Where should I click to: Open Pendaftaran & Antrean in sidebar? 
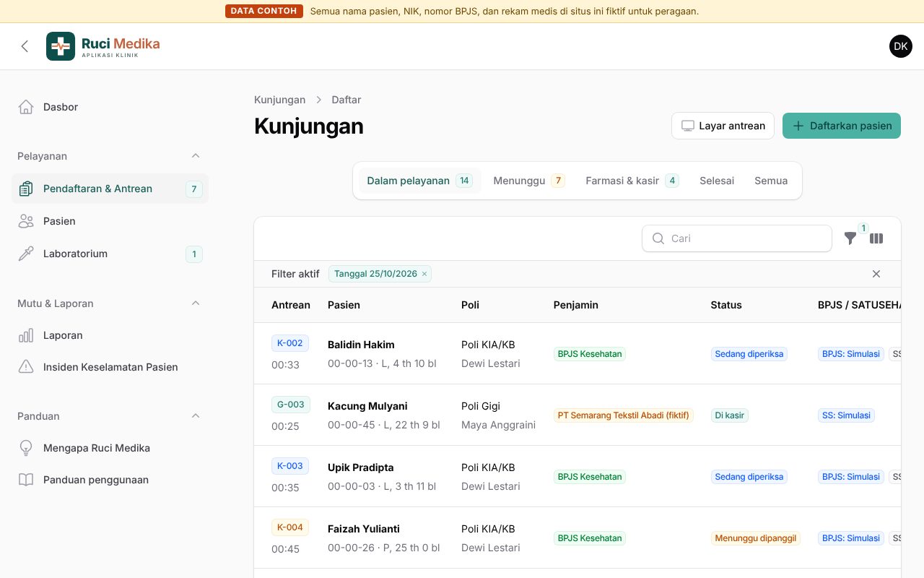(110, 189)
